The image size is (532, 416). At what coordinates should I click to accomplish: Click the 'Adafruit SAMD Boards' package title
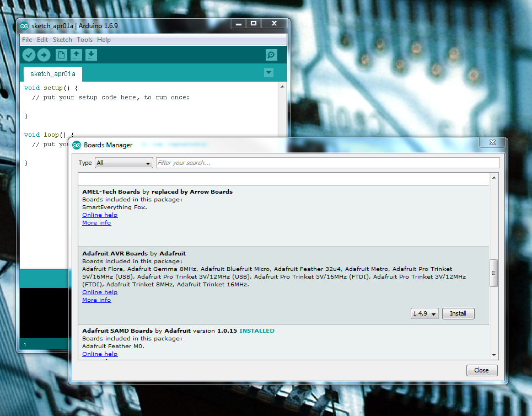point(117,331)
